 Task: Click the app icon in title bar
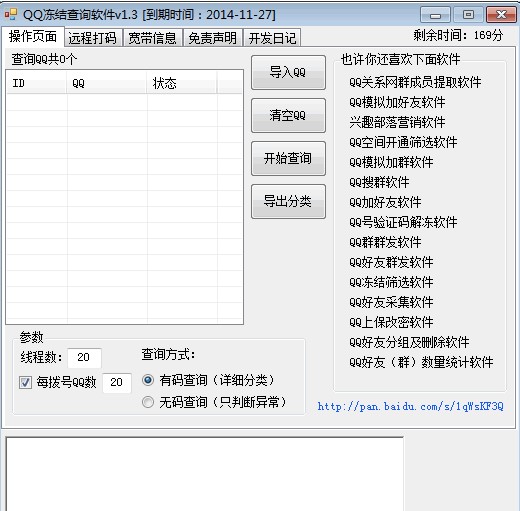pos(11,14)
